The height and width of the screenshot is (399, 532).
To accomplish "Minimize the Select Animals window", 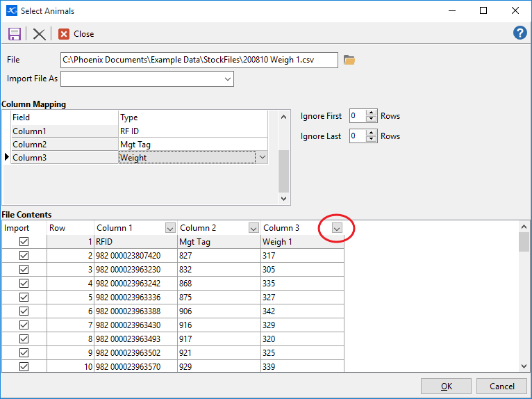I will (x=452, y=10).
